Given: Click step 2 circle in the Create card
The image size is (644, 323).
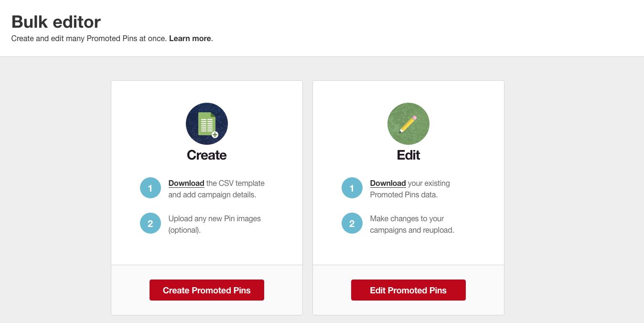Looking at the screenshot, I should click(150, 223).
